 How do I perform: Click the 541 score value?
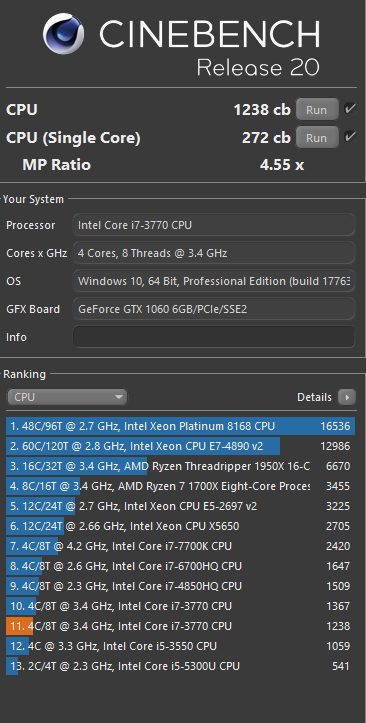pyautogui.click(x=341, y=666)
